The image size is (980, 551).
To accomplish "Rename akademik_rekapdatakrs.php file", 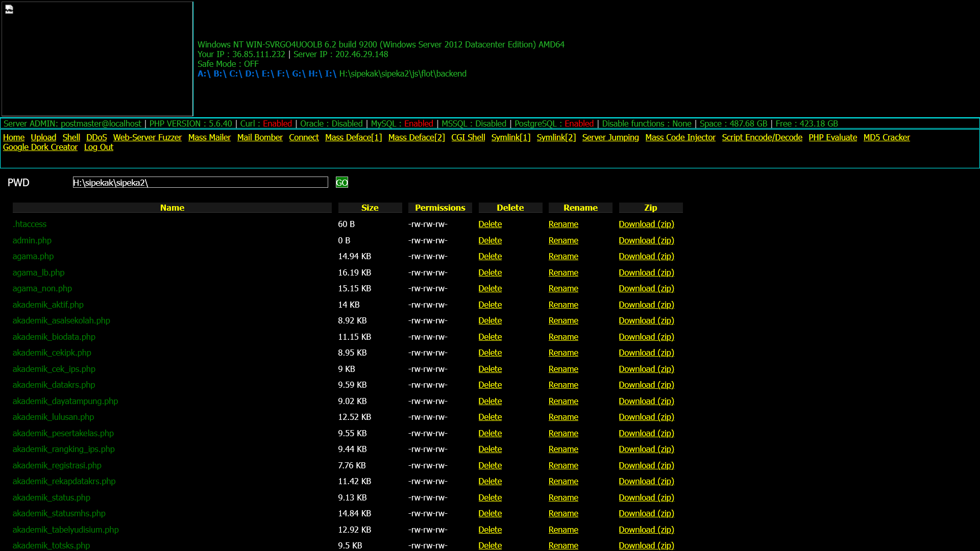I will [x=563, y=481].
